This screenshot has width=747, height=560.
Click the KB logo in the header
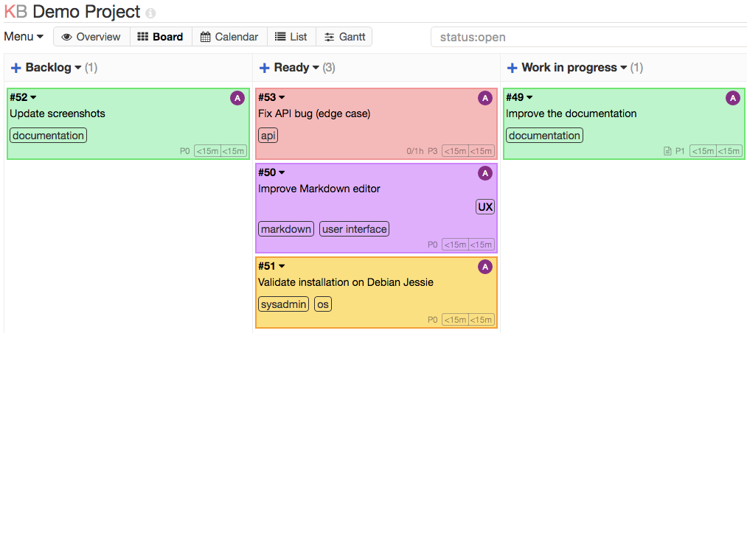(x=15, y=12)
